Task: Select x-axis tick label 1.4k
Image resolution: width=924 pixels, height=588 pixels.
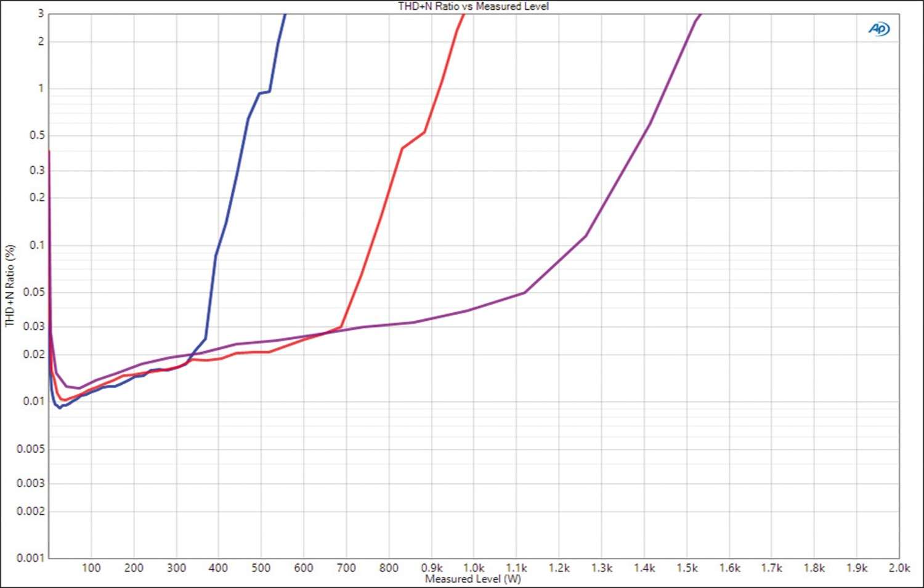Action: click(x=644, y=568)
